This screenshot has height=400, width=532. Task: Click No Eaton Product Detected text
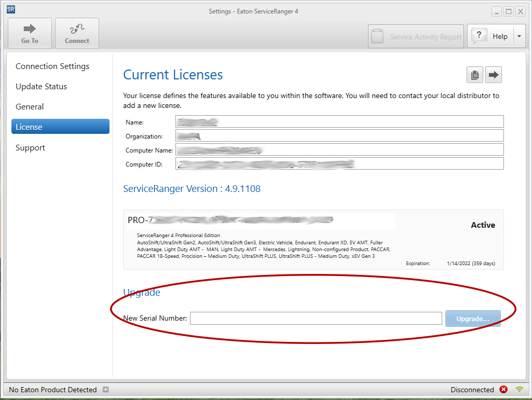coord(53,390)
